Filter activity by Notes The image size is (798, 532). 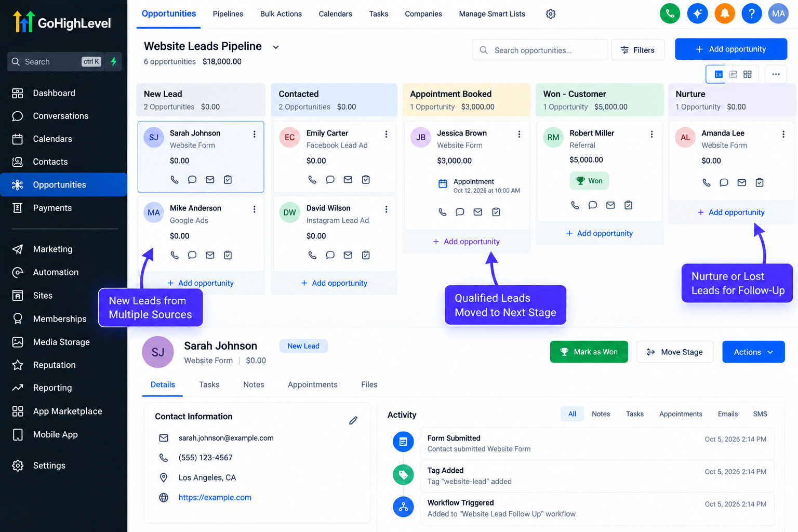[x=601, y=414]
